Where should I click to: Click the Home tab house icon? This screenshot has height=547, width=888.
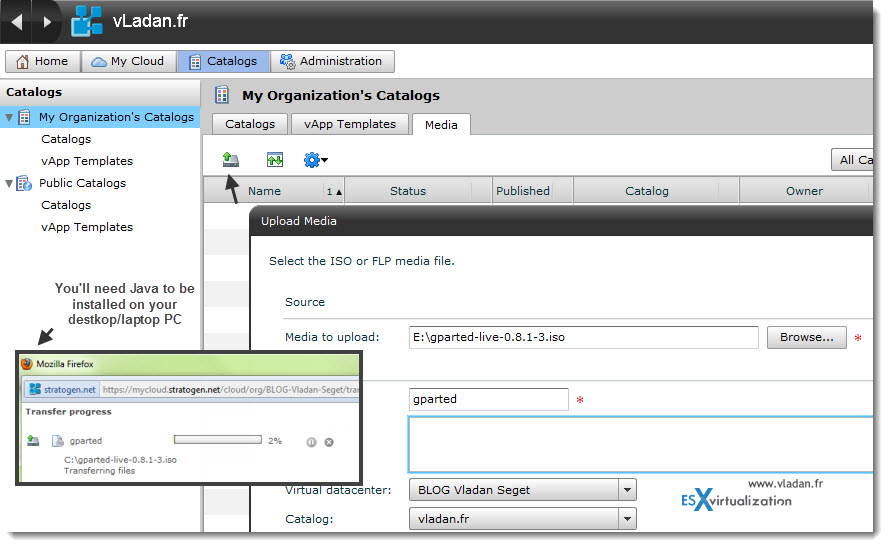[x=22, y=62]
